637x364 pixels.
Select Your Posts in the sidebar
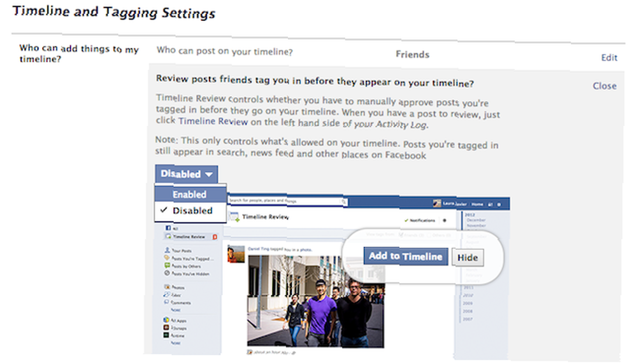181,251
